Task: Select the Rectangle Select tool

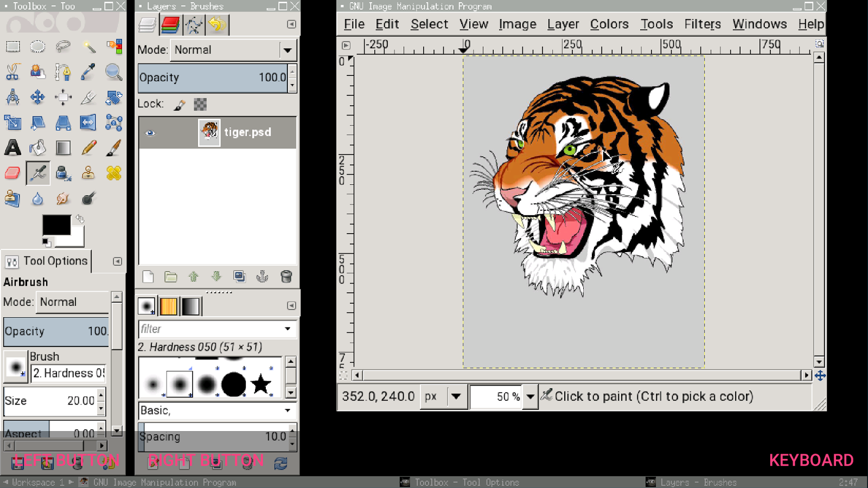Action: [13, 47]
